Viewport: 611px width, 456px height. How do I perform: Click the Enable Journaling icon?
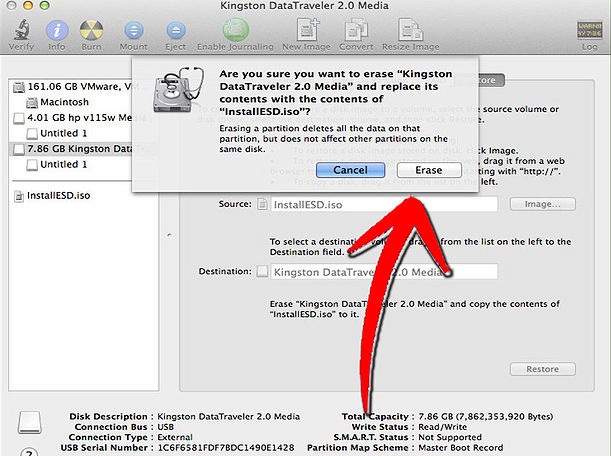(235, 30)
